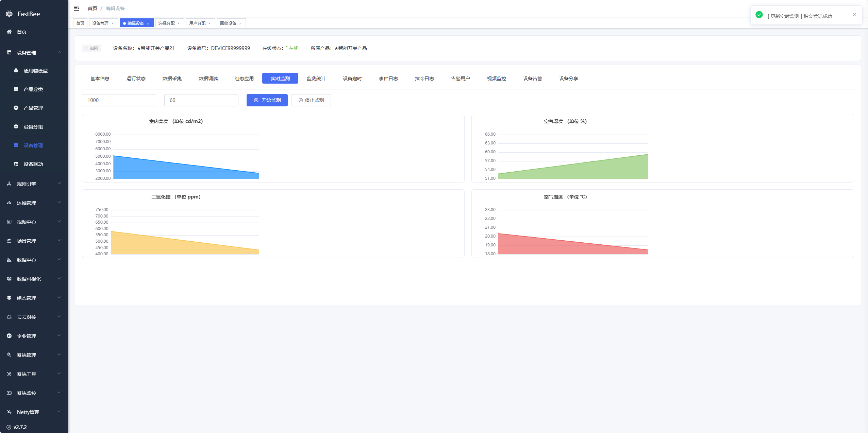Expand the 规则引擎 menu
This screenshot has height=433, width=868.
coord(26,184)
